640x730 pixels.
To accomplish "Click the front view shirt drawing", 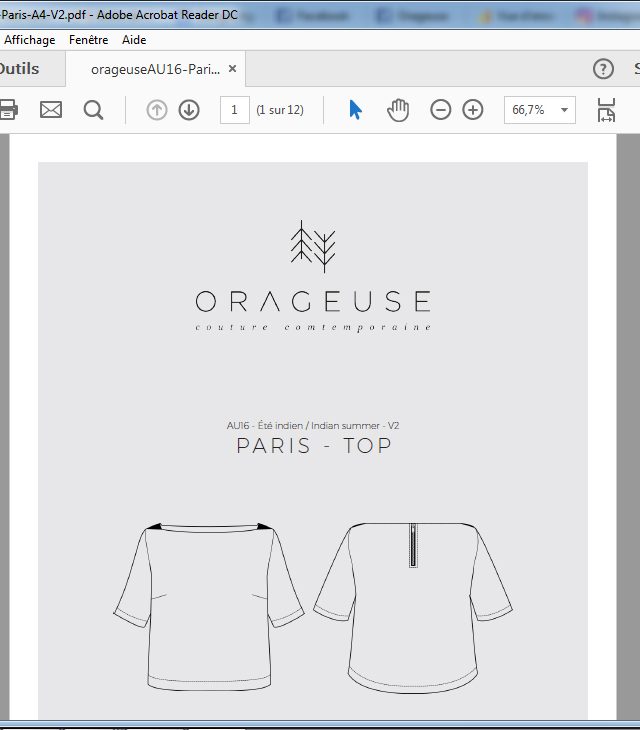I will pyautogui.click(x=209, y=606).
